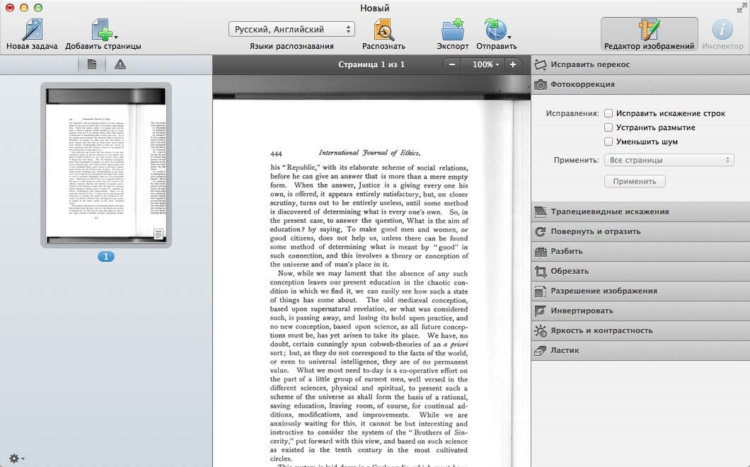The image size is (750, 467).
Task: Click the Яркость и контрастность sun icon
Action: click(540, 331)
